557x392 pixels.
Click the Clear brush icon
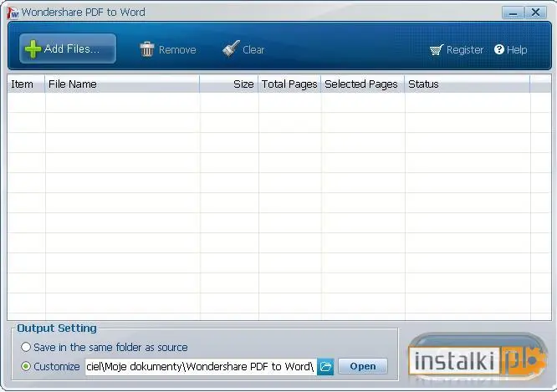pos(231,48)
